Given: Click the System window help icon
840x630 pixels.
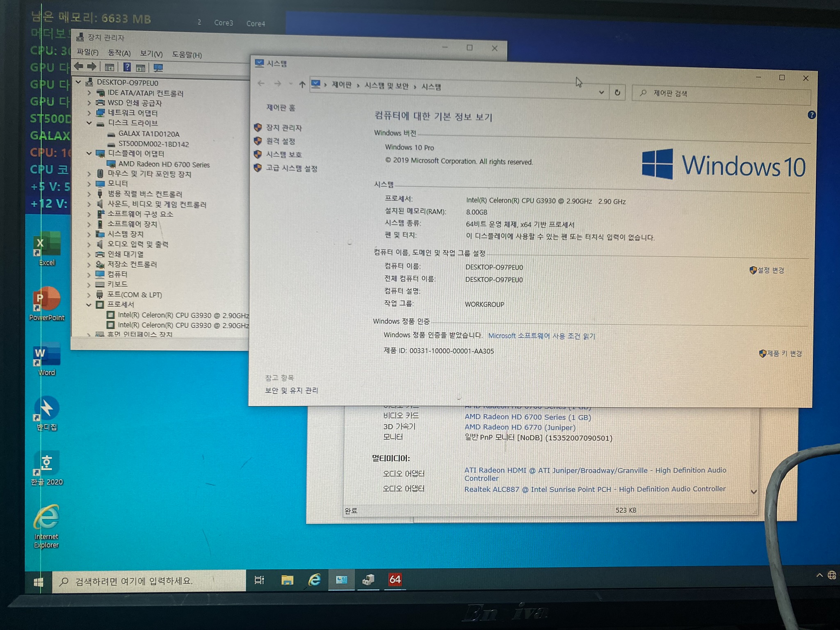Looking at the screenshot, I should click(811, 115).
